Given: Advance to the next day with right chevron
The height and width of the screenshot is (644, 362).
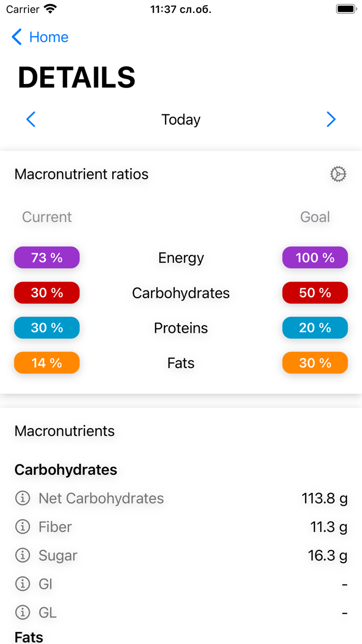Looking at the screenshot, I should (331, 119).
